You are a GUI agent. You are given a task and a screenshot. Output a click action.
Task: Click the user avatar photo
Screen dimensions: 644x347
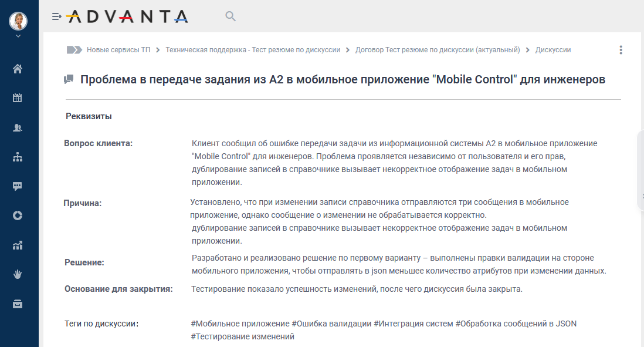(18, 21)
